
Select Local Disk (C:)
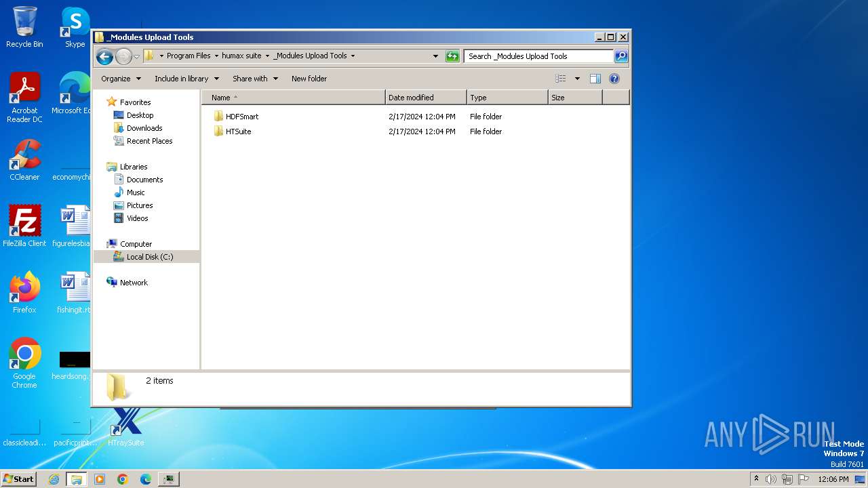[x=149, y=257]
